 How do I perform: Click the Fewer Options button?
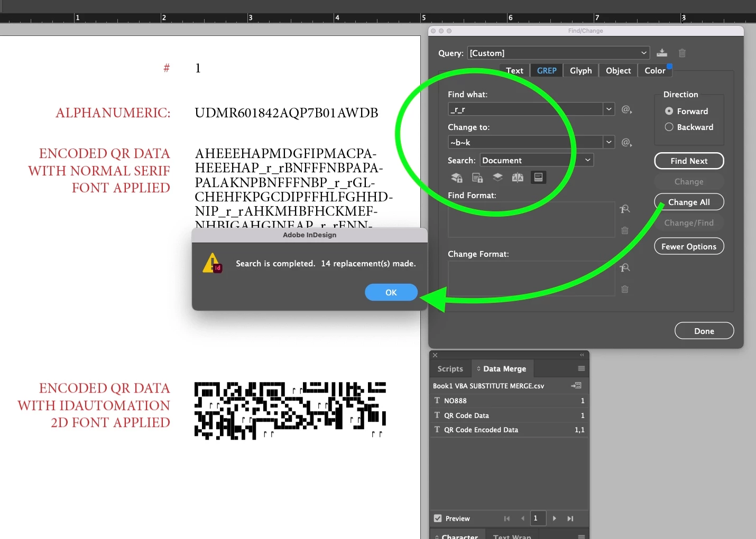[689, 246]
